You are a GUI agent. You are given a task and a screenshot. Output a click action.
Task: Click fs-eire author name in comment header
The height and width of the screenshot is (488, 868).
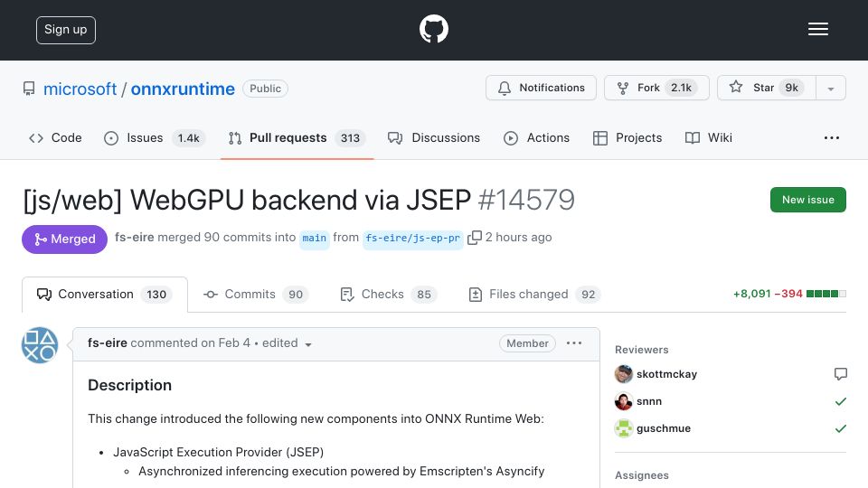tap(108, 343)
